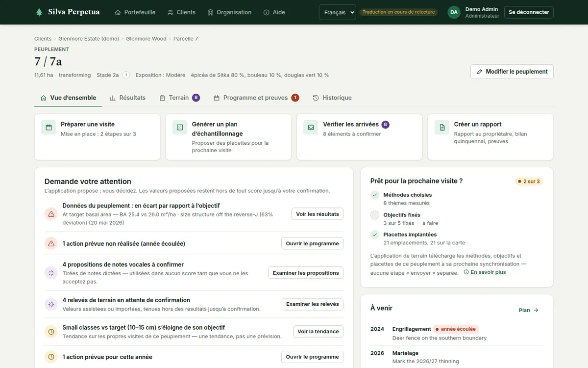Screen dimensions: 588x368
Task: Switch to the Terrain tab
Action: 179,98
